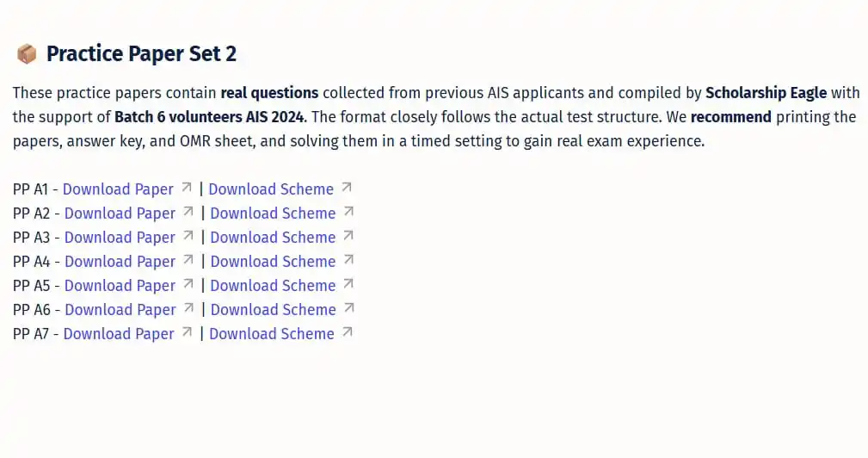868x458 pixels.
Task: Click external arrow icon beside PP A2 Download Scheme
Action: 348,212
